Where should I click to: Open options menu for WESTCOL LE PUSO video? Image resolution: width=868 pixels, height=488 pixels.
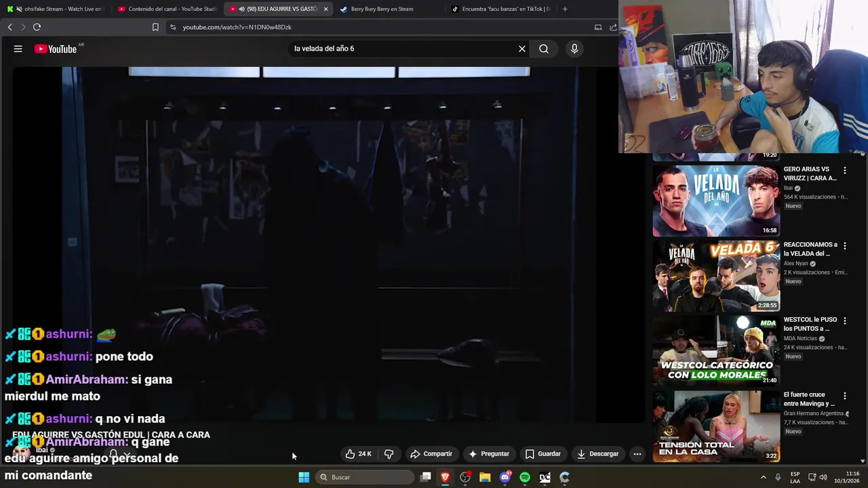[845, 321]
